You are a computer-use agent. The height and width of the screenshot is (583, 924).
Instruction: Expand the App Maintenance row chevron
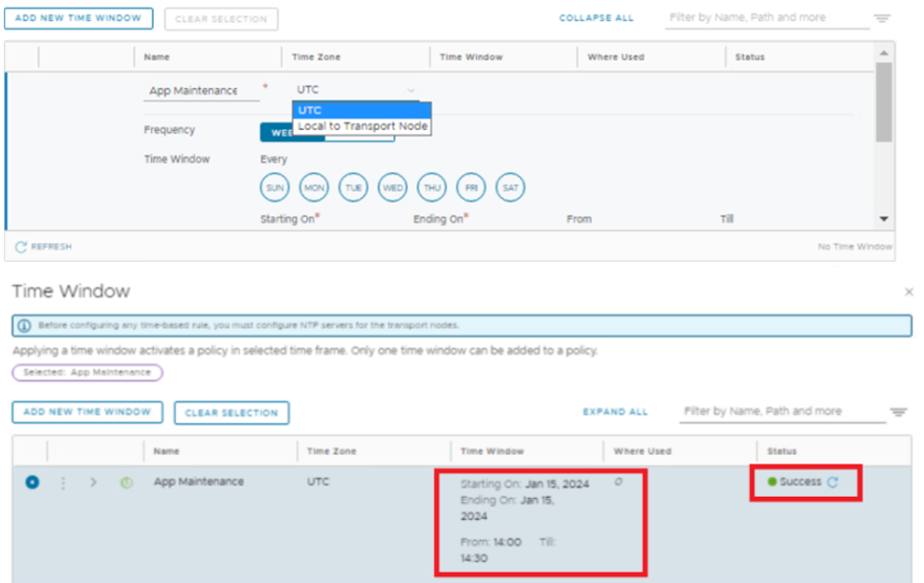(93, 483)
